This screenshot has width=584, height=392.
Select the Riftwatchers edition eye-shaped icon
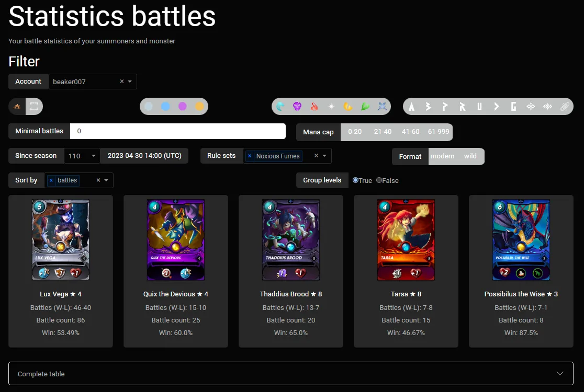tap(547, 107)
